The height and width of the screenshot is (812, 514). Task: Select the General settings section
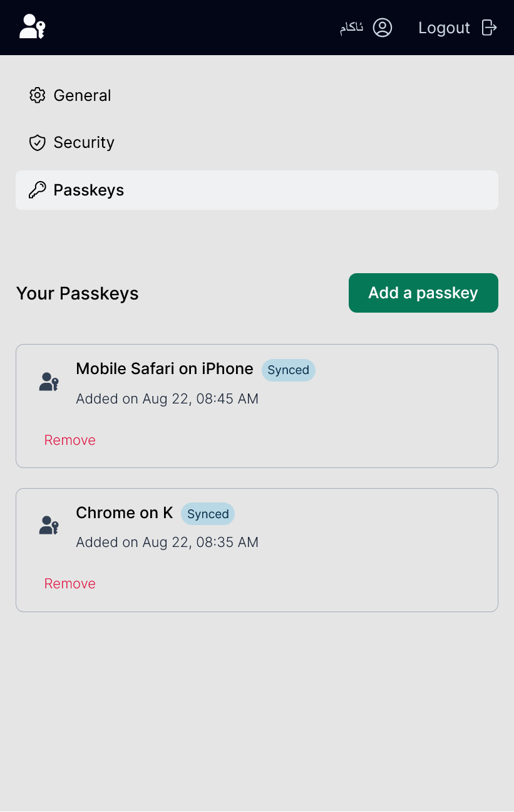[82, 95]
